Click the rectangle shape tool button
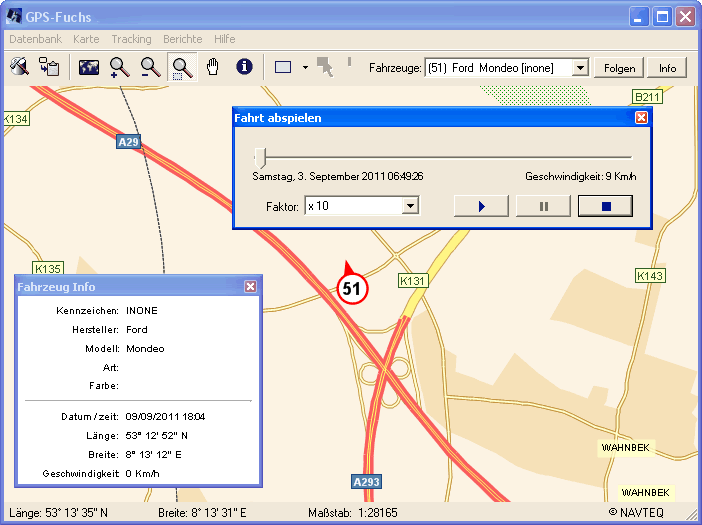Image resolution: width=702 pixels, height=525 pixels. point(283,67)
